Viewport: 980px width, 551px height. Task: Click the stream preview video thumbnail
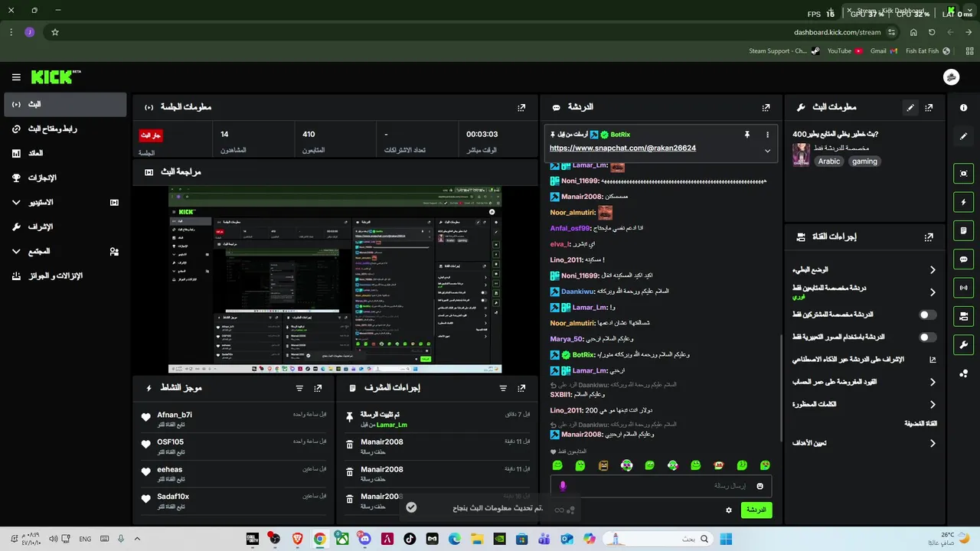pos(335,279)
